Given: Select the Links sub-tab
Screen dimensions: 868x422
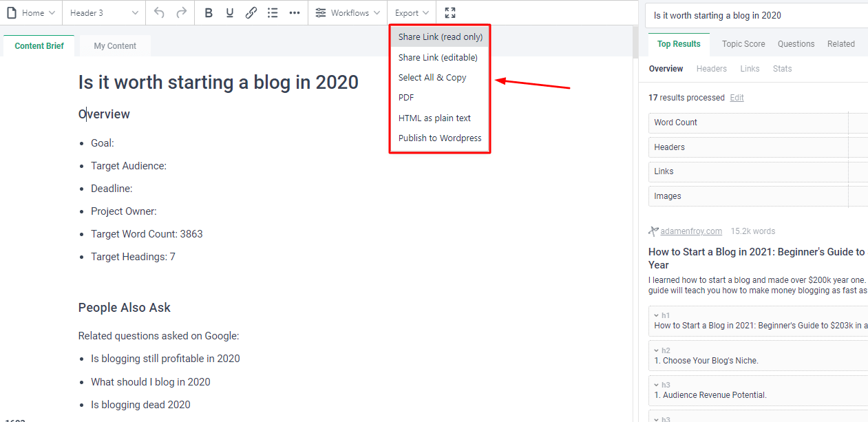Looking at the screenshot, I should tap(750, 69).
